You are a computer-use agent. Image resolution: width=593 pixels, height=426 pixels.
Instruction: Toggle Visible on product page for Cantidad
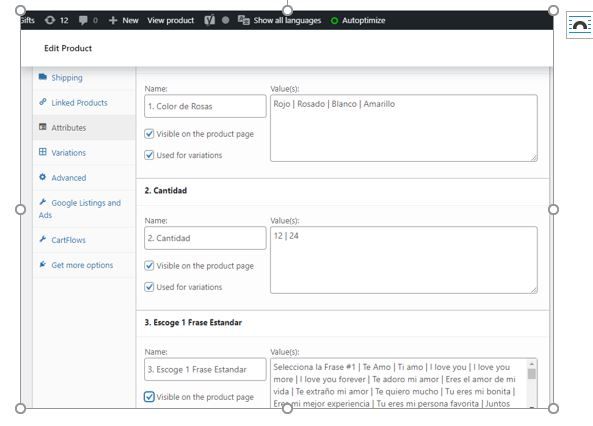click(x=149, y=266)
